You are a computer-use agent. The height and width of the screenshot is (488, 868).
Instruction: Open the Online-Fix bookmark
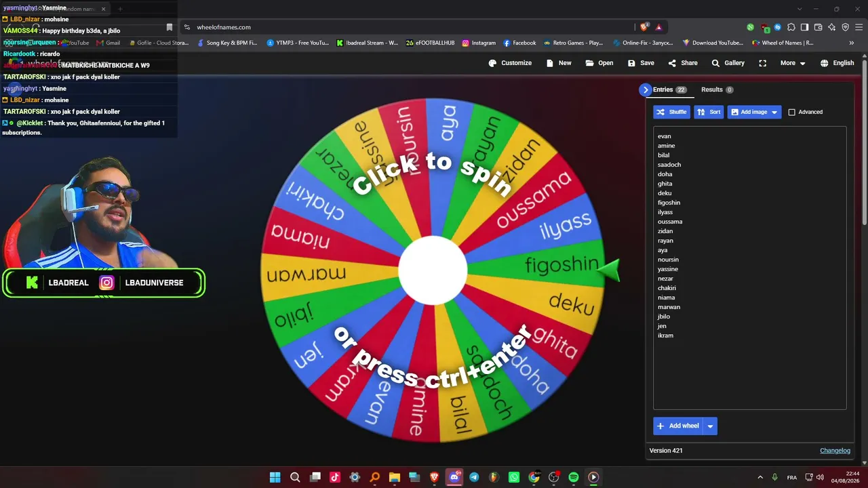644,43
